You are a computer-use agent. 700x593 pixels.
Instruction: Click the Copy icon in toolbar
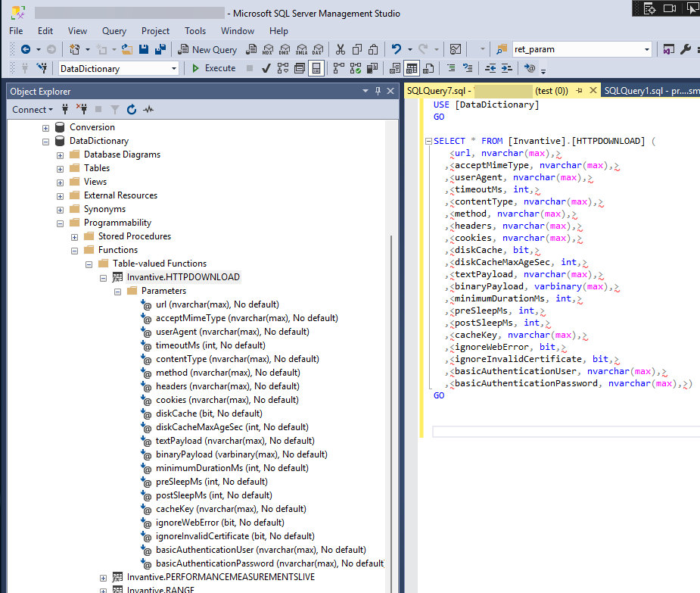pos(357,49)
